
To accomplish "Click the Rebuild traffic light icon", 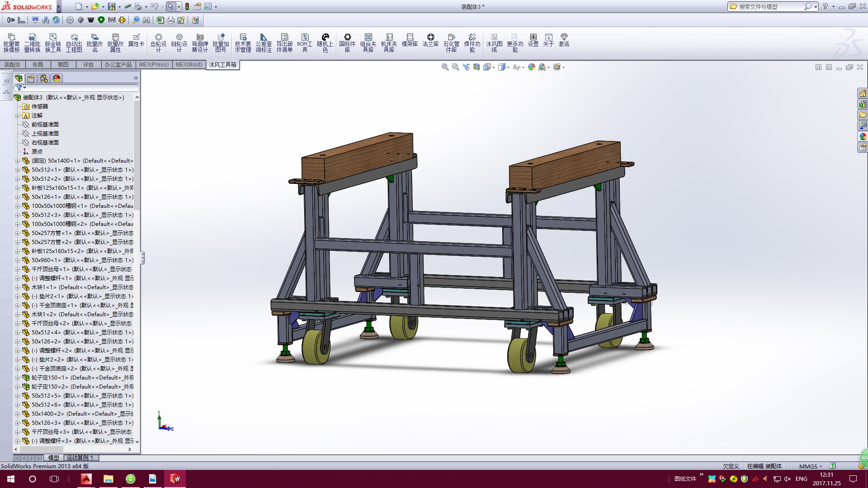I will point(187,6).
